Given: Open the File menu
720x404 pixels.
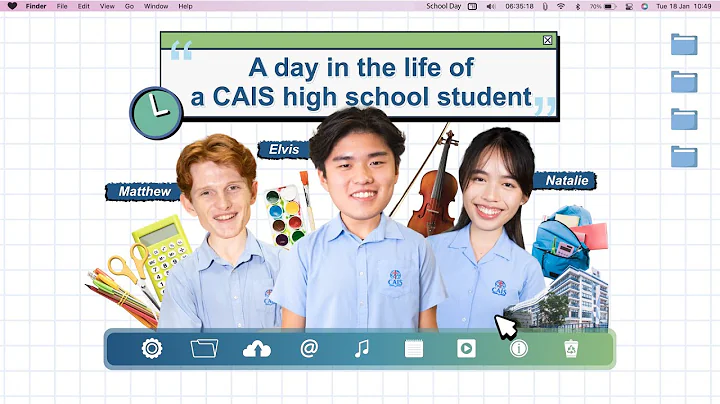Looking at the screenshot, I should (62, 6).
